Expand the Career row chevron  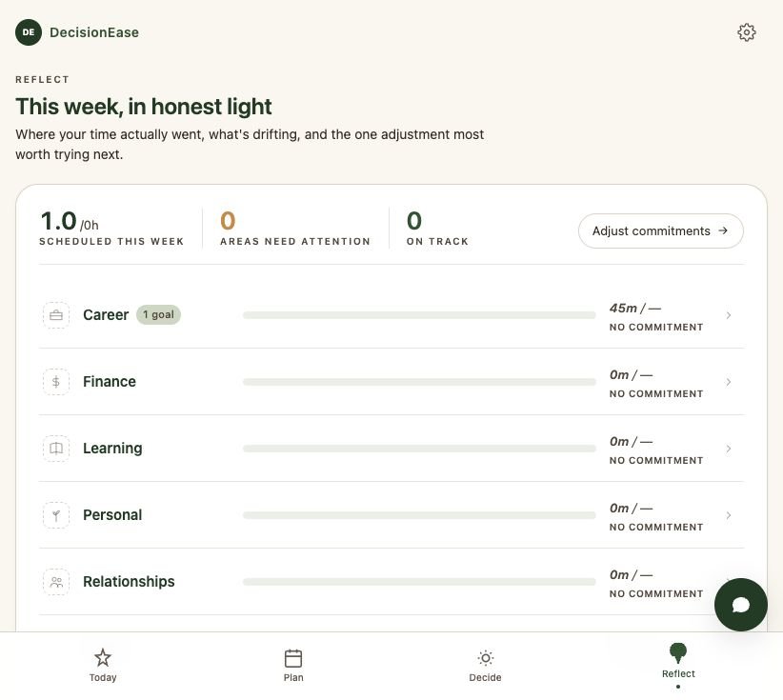[729, 315]
